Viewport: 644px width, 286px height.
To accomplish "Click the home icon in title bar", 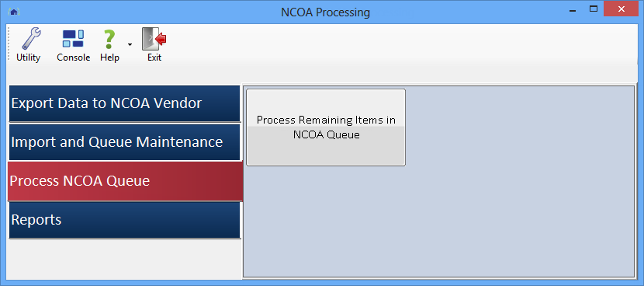I will 13,12.
